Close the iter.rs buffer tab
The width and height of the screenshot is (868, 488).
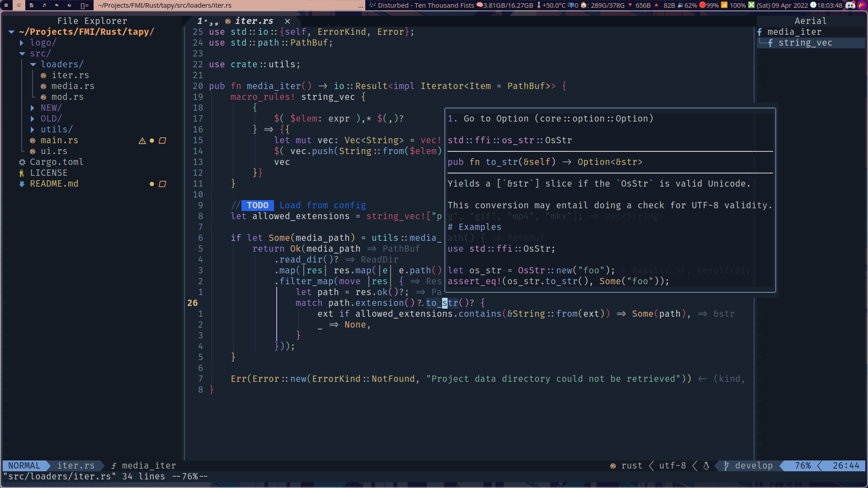288,21
